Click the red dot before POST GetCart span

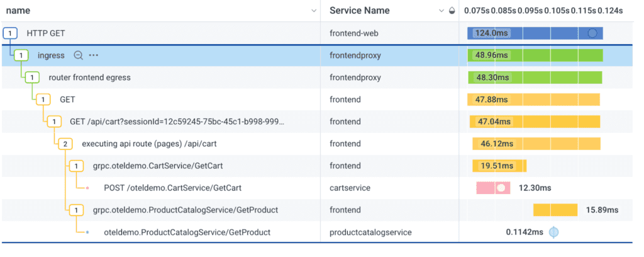point(87,188)
